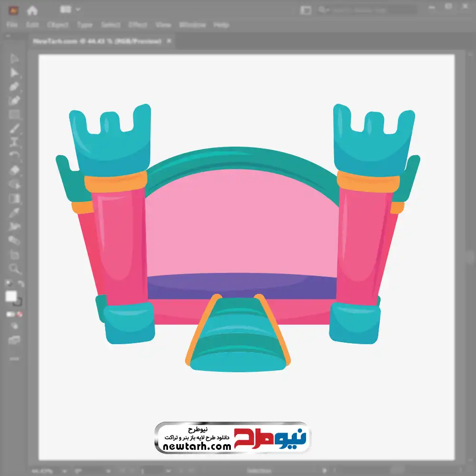Pick the Pen tool
The width and height of the screenshot is (476, 476).
pyautogui.click(x=14, y=87)
